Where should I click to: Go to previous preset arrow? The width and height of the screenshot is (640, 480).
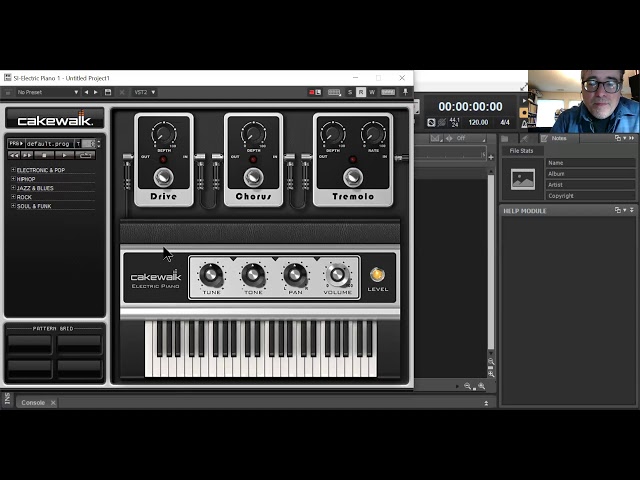coord(86,92)
